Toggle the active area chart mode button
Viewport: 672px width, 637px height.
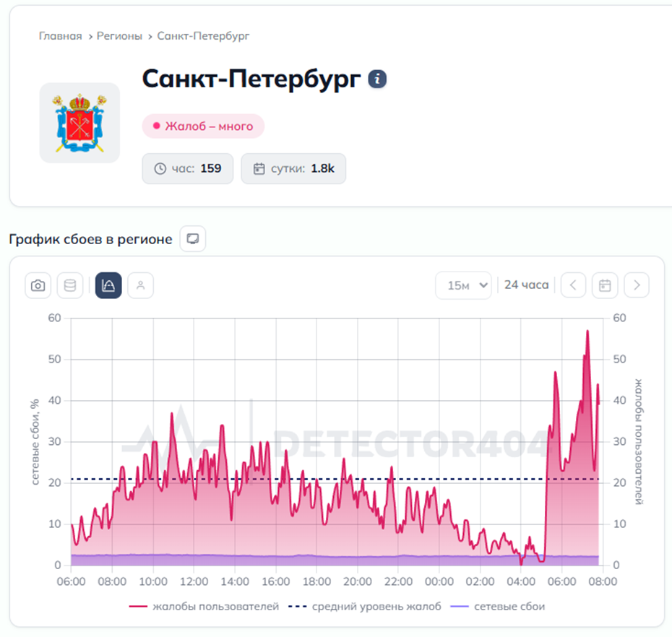tap(108, 285)
